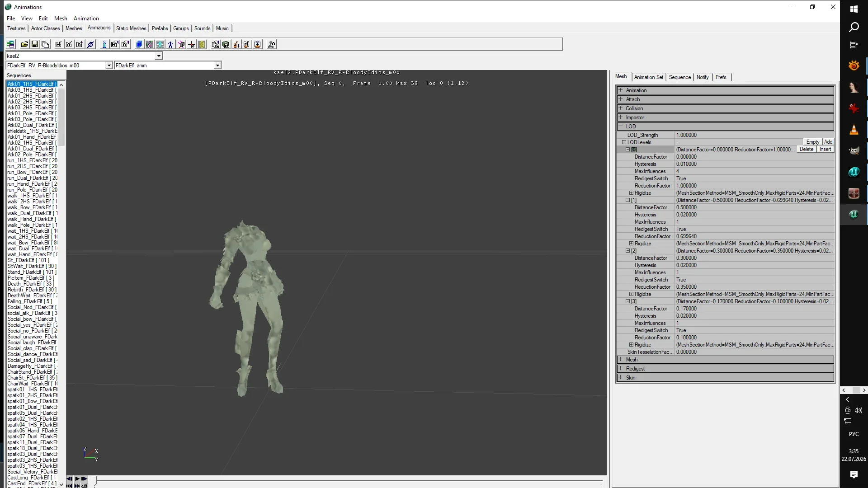This screenshot has height=488, width=868.
Task: Switch to the Static Meshes tab
Action: click(131, 28)
